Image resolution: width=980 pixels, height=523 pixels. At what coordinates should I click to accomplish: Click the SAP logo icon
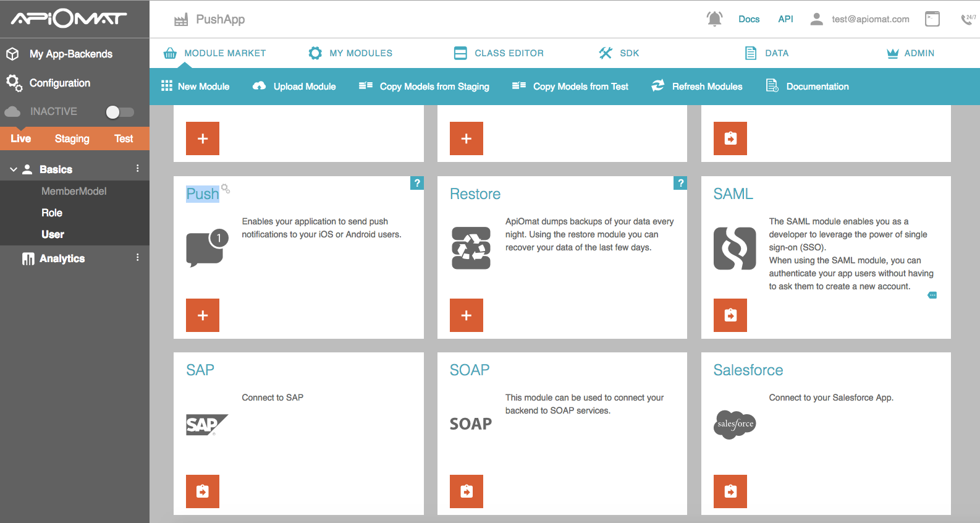tap(207, 425)
